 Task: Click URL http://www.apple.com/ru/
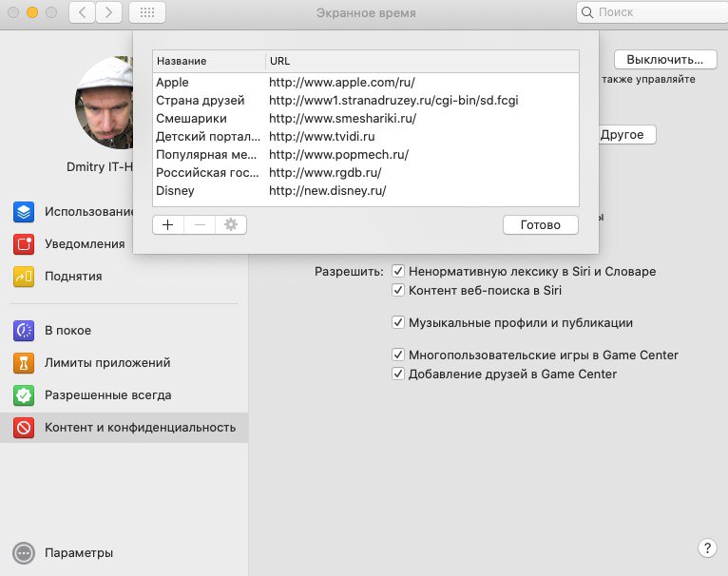point(342,83)
